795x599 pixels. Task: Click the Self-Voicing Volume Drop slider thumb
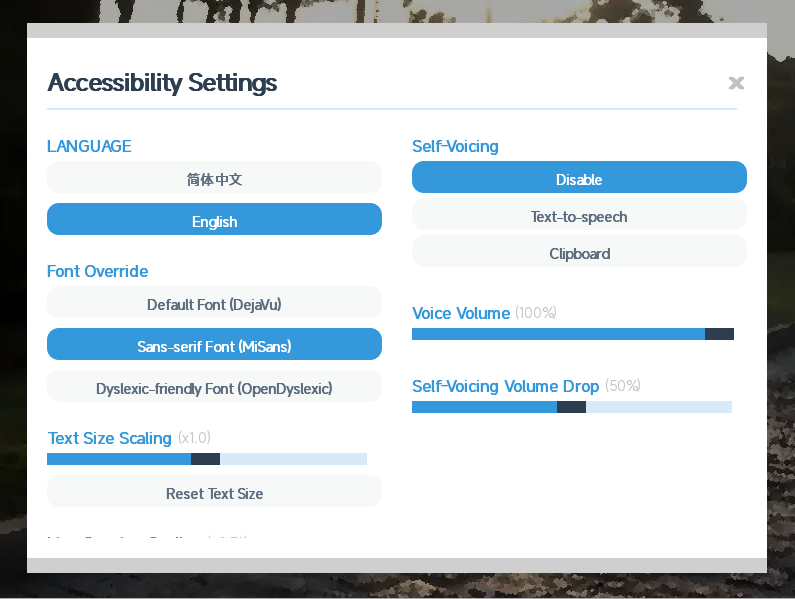click(x=571, y=407)
